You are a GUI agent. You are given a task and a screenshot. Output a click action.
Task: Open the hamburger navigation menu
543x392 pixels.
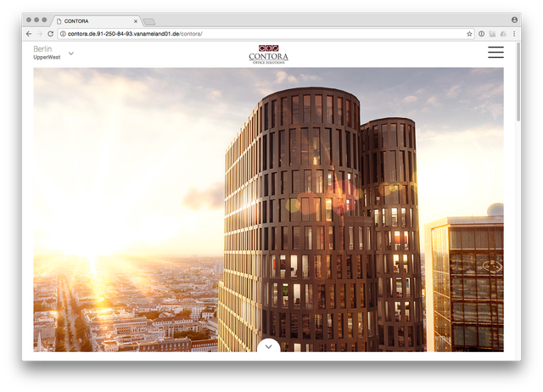495,53
